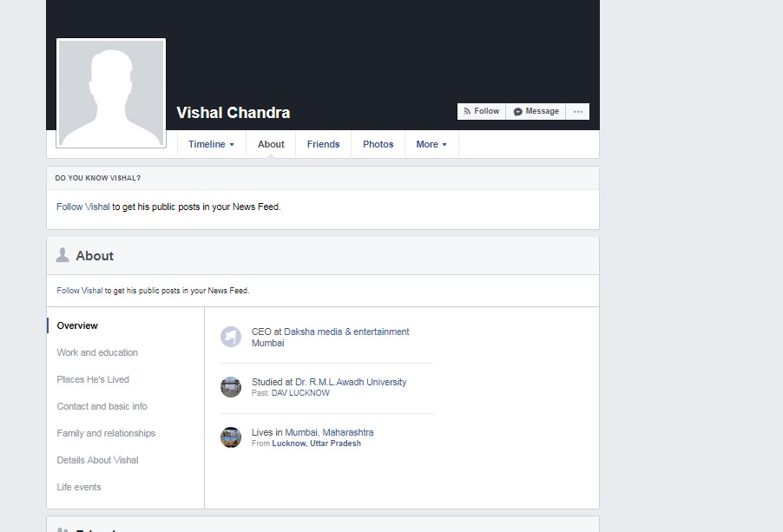Viewport: 783px width, 532px height.
Task: Open Life events section
Action: (79, 487)
